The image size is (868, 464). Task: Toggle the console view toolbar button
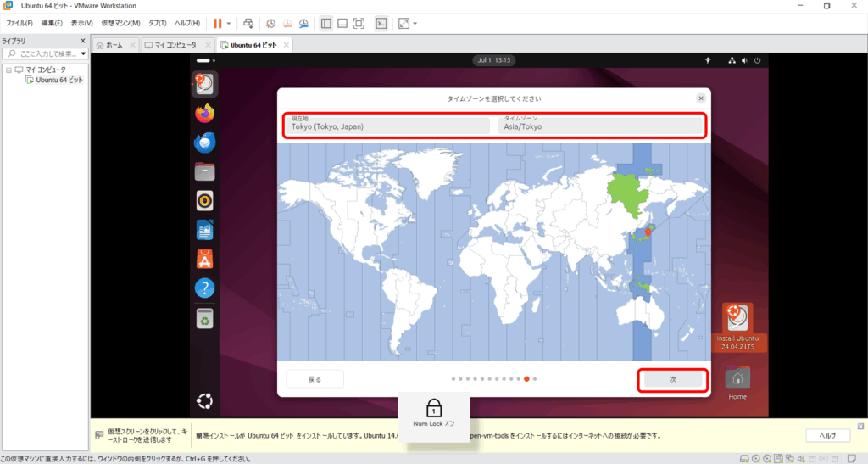click(382, 23)
